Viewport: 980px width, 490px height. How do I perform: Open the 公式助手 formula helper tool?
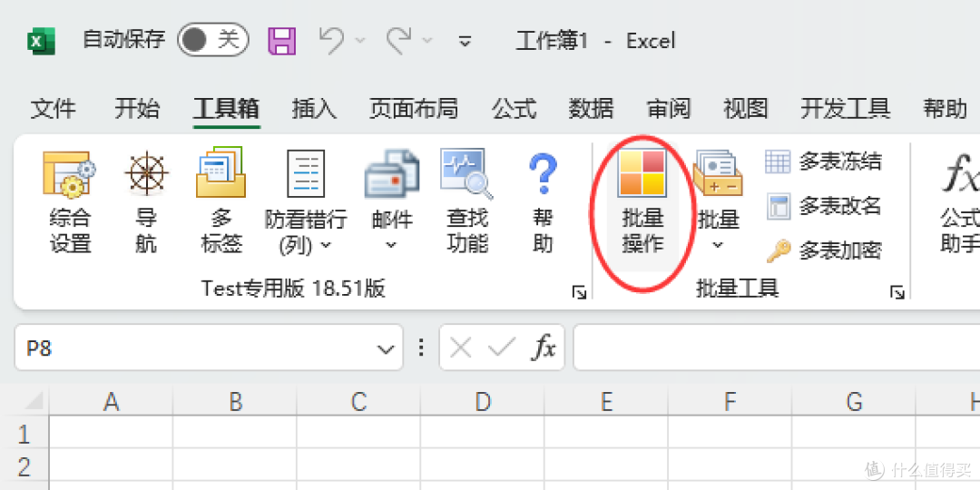pyautogui.click(x=960, y=203)
